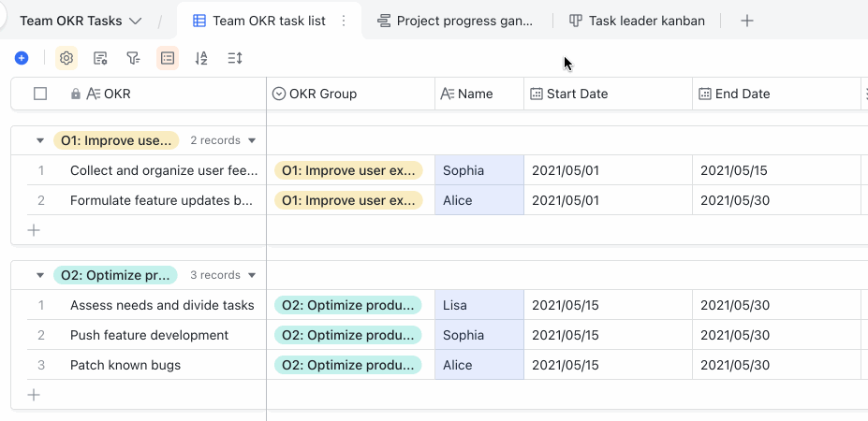Image resolution: width=868 pixels, height=421 pixels.
Task: Open field configuration toolbar icon
Action: 100,58
